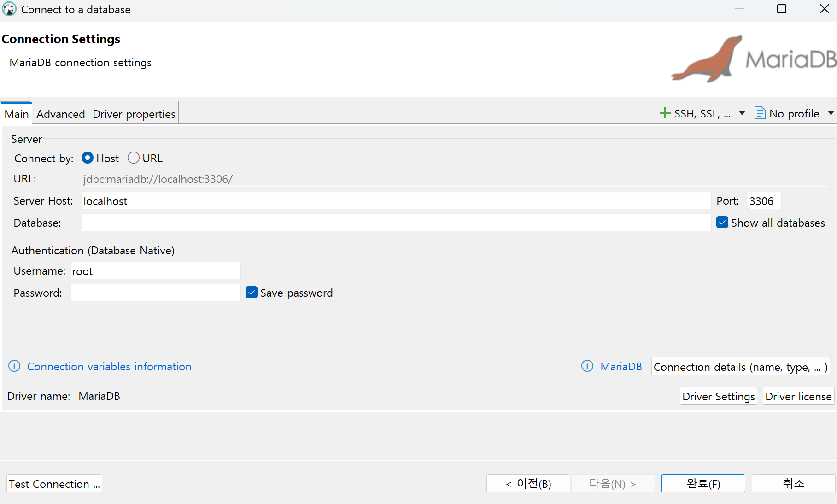
Task: Open Connection details (name, type, ...)
Action: pyautogui.click(x=741, y=367)
